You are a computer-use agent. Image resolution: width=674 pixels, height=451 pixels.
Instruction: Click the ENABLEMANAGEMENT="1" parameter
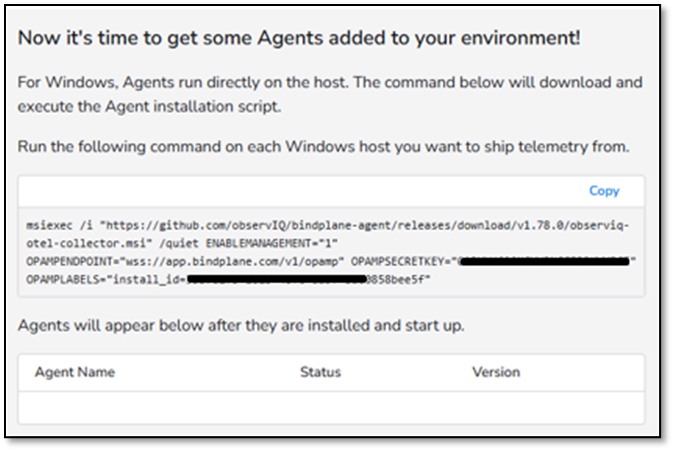coord(272,243)
